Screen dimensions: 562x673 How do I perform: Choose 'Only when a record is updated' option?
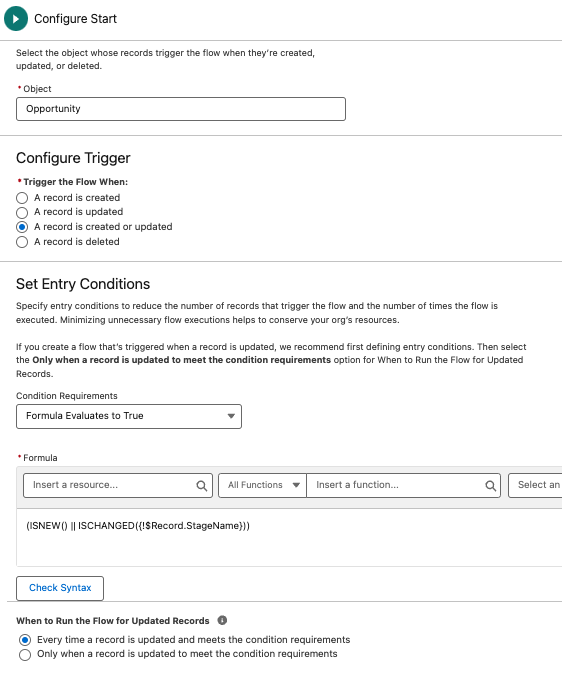click(25, 655)
